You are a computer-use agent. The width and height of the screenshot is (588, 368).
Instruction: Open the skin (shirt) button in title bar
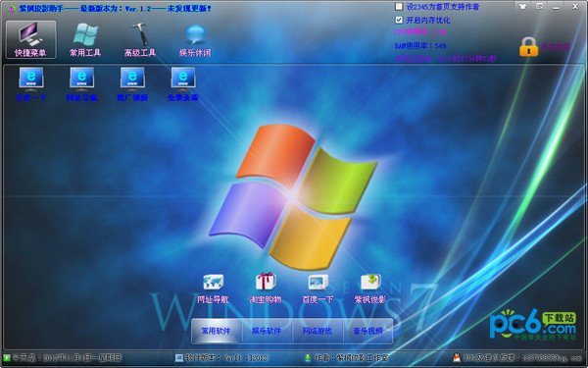pos(523,7)
